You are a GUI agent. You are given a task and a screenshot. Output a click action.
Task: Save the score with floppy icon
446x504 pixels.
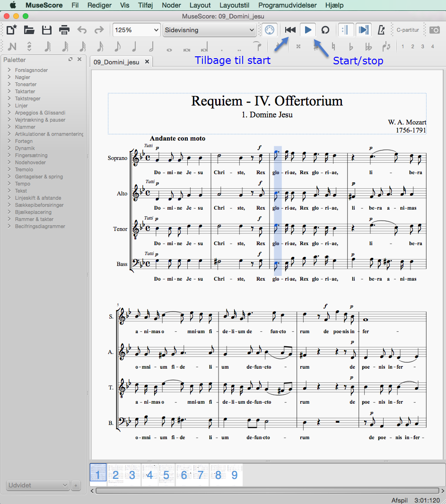pyautogui.click(x=47, y=30)
